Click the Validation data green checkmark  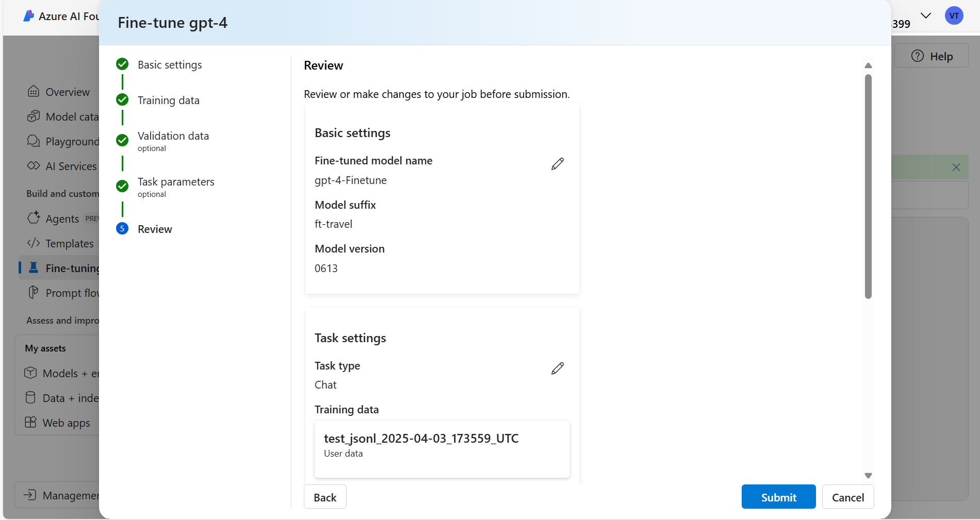[x=122, y=140]
